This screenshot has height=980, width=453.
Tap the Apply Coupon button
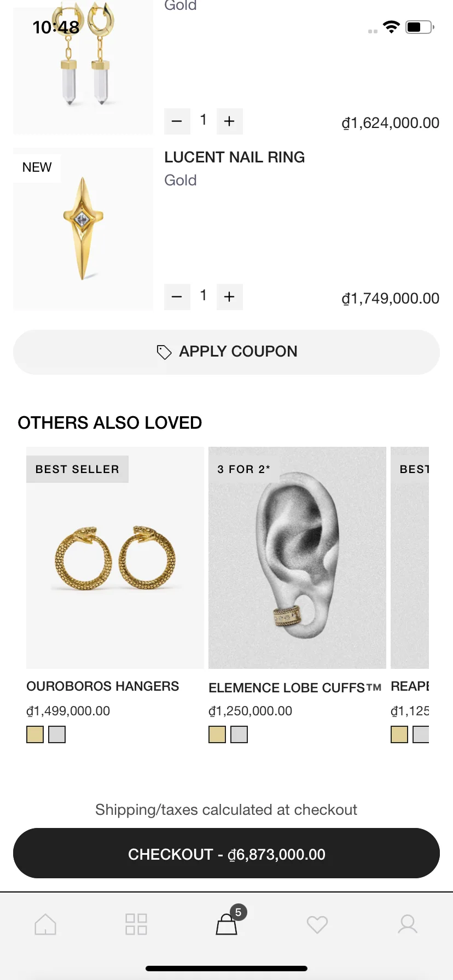point(226,352)
